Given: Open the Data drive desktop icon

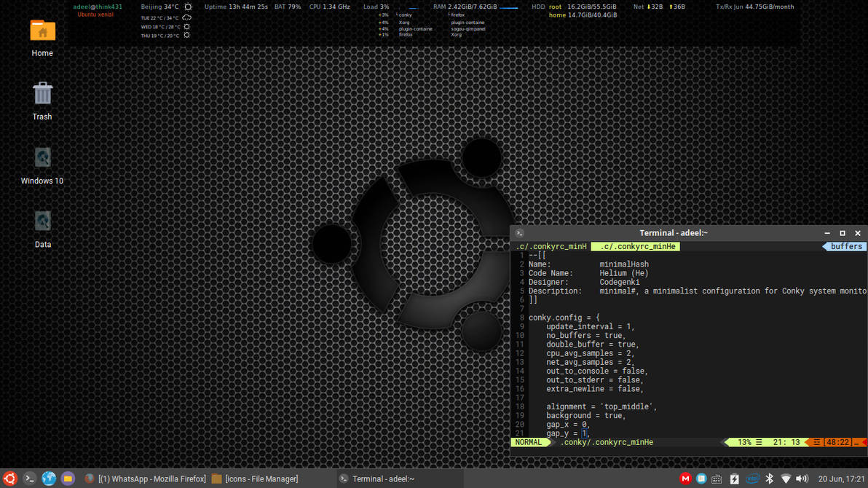Looking at the screenshot, I should click(x=42, y=221).
